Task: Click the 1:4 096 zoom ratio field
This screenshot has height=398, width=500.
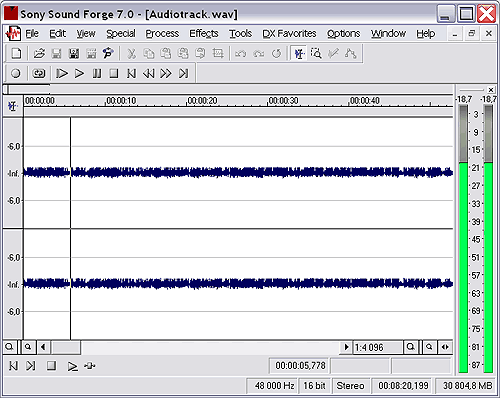Action: pyautogui.click(x=378, y=347)
